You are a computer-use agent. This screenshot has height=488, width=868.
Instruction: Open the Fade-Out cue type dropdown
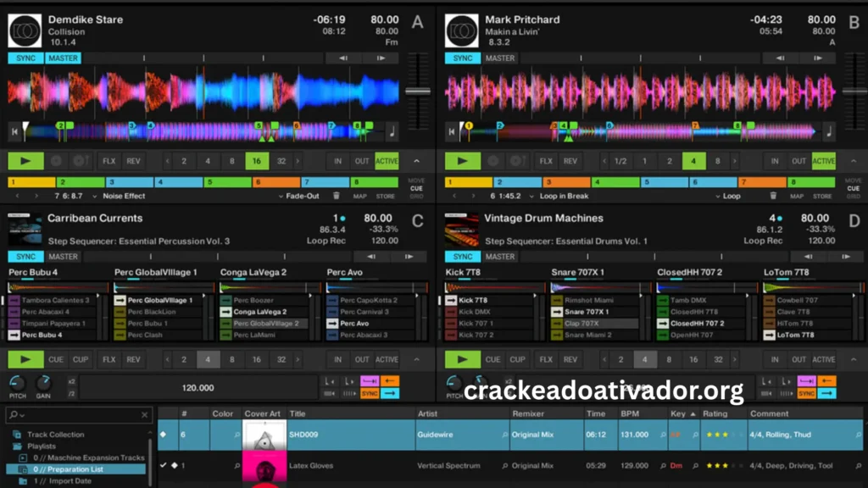(x=298, y=195)
